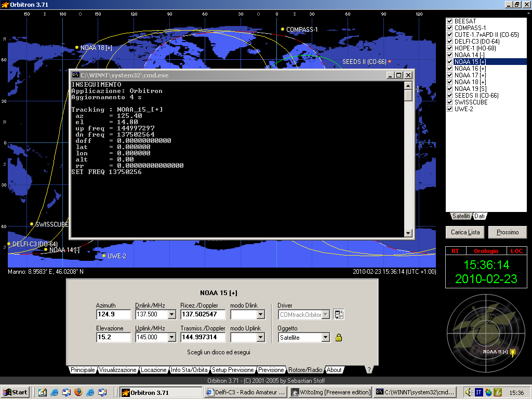Uncheck the BEESAT satellite checkbox
Image resolution: width=532 pixels, height=399 pixels.
[x=449, y=21]
